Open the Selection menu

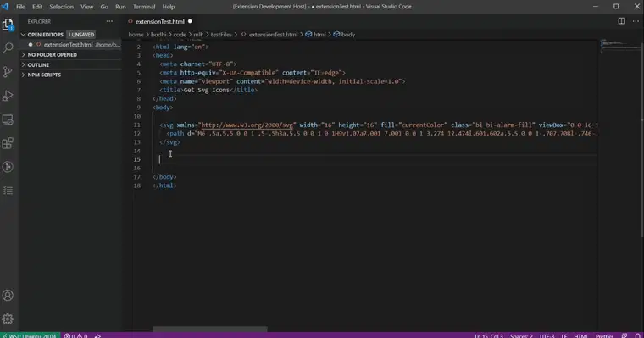(x=61, y=7)
